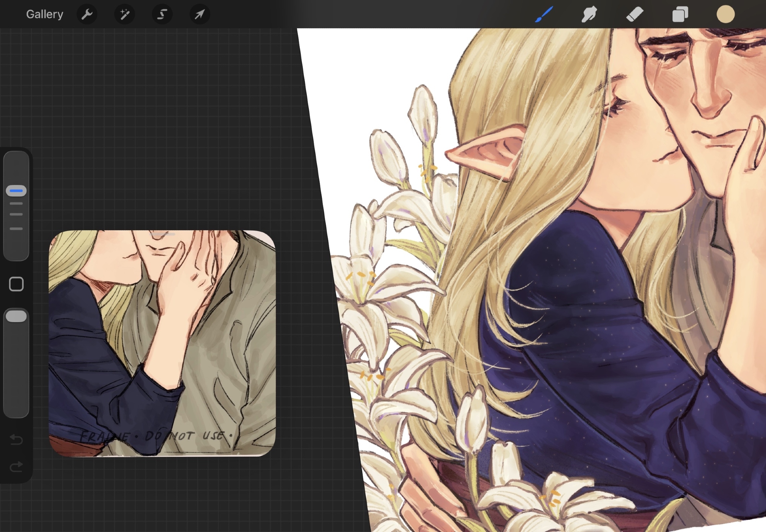Open the Actions wrench menu
This screenshot has height=532, width=766.
(x=87, y=15)
